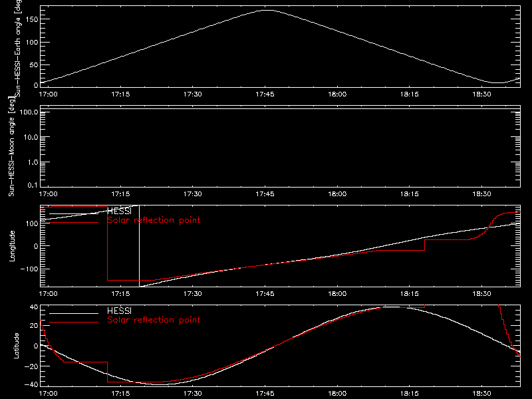Click 18:15 time label under Longitude plot
Viewport: 532px width, 399px height.
pos(410,293)
